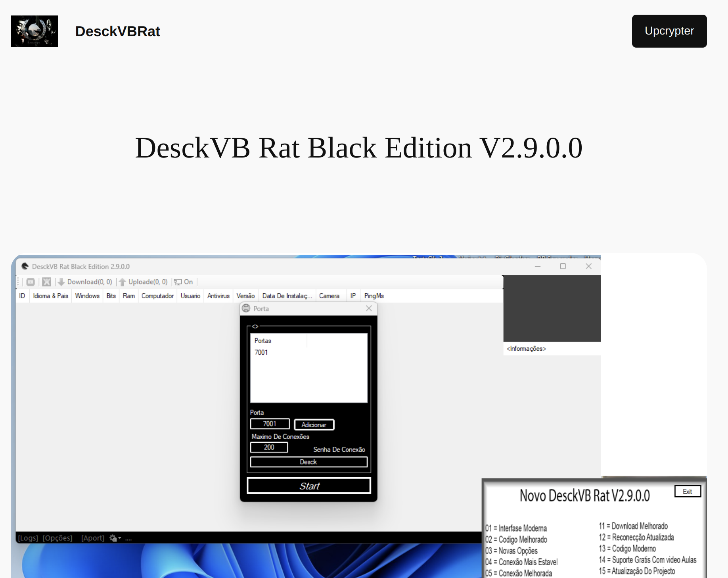Screen dimensions: 728x578
Task: Click the Senha De Conexão label
Action: [x=339, y=449]
